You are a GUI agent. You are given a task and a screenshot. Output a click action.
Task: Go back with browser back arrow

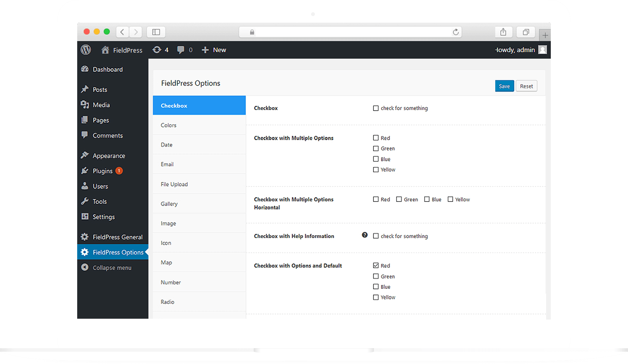[x=123, y=32]
